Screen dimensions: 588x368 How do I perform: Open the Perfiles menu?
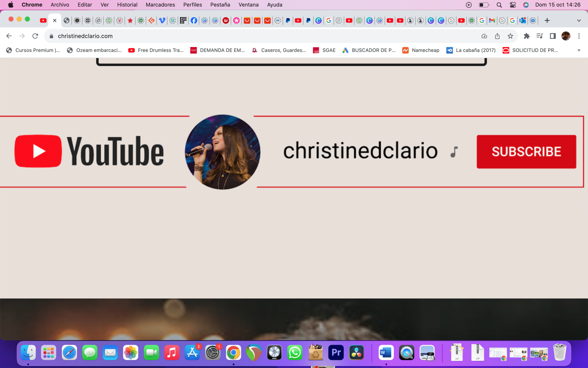click(193, 5)
